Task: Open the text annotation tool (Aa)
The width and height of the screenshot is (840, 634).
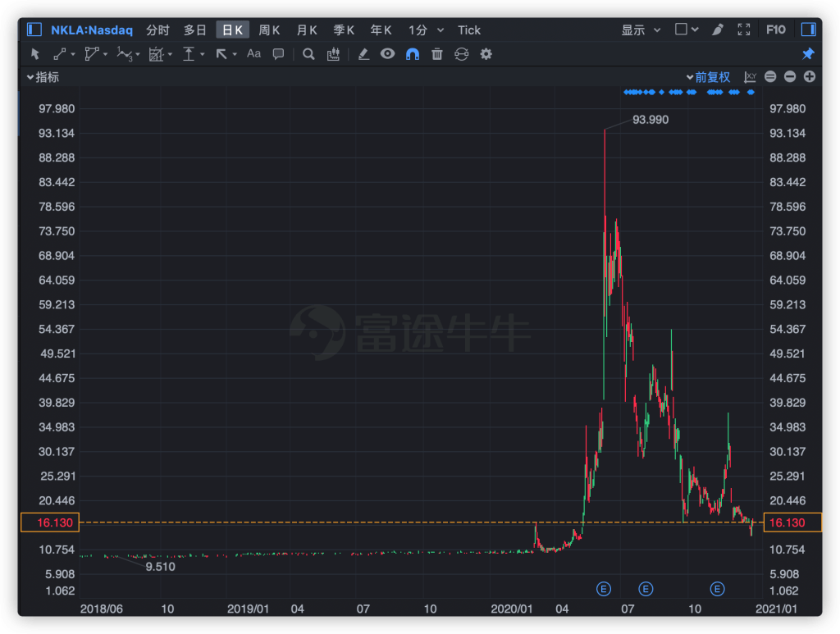Action: pos(253,54)
